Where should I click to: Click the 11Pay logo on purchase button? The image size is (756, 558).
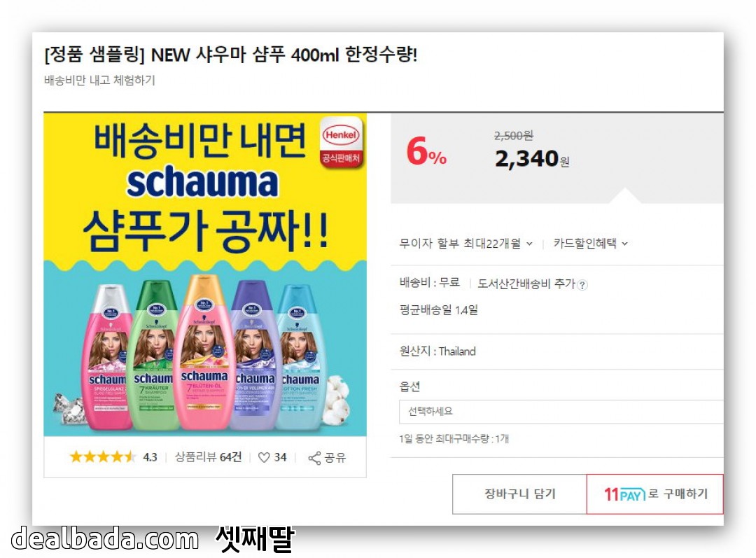pyautogui.click(x=624, y=494)
